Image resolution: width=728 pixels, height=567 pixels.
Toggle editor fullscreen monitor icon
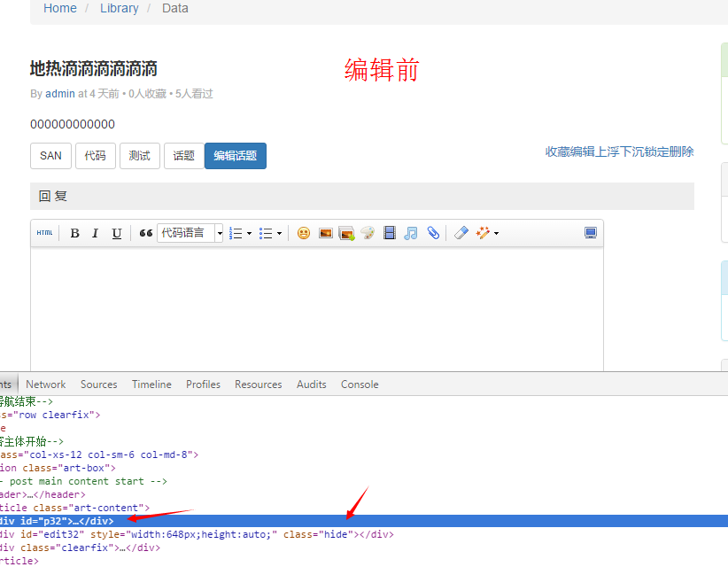point(591,233)
